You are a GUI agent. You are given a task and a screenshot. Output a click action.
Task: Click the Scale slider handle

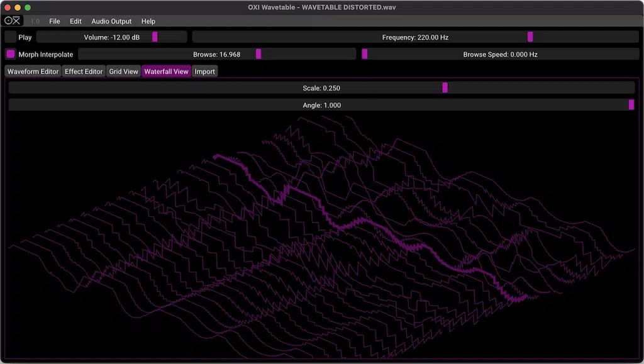point(445,88)
